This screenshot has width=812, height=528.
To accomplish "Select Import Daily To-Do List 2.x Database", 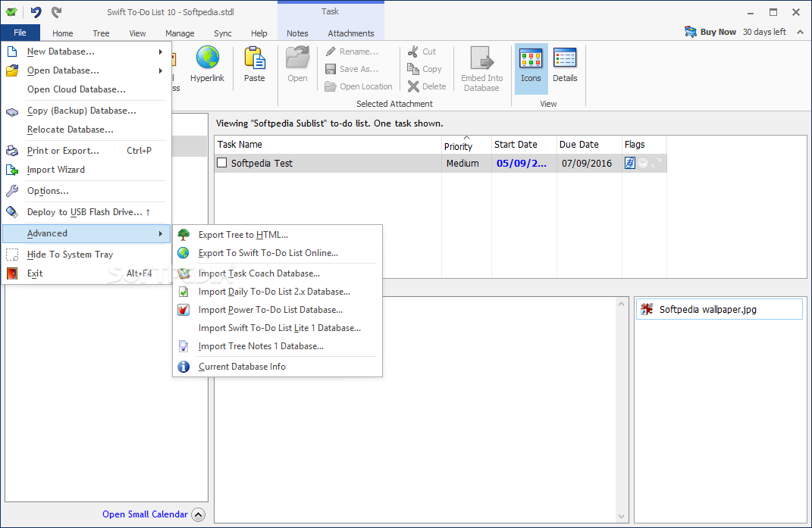I will (x=277, y=292).
